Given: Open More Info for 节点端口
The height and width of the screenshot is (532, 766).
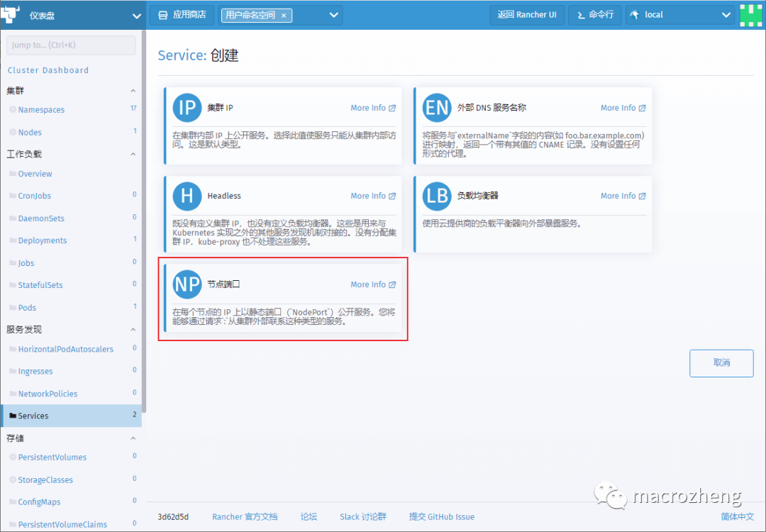Looking at the screenshot, I should point(373,284).
